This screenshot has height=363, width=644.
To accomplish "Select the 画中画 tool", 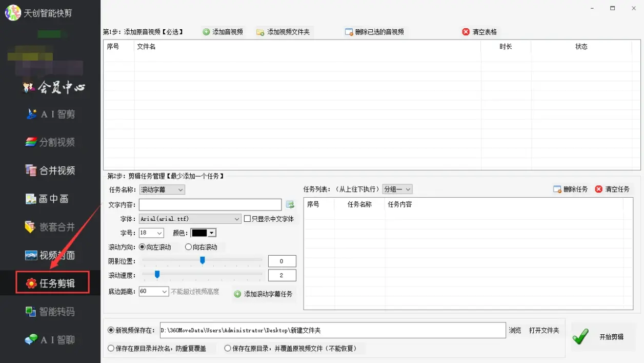I will pos(50,199).
